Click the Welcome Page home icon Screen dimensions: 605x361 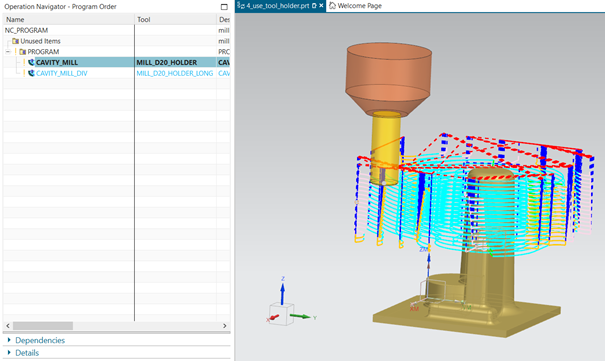[332, 5]
